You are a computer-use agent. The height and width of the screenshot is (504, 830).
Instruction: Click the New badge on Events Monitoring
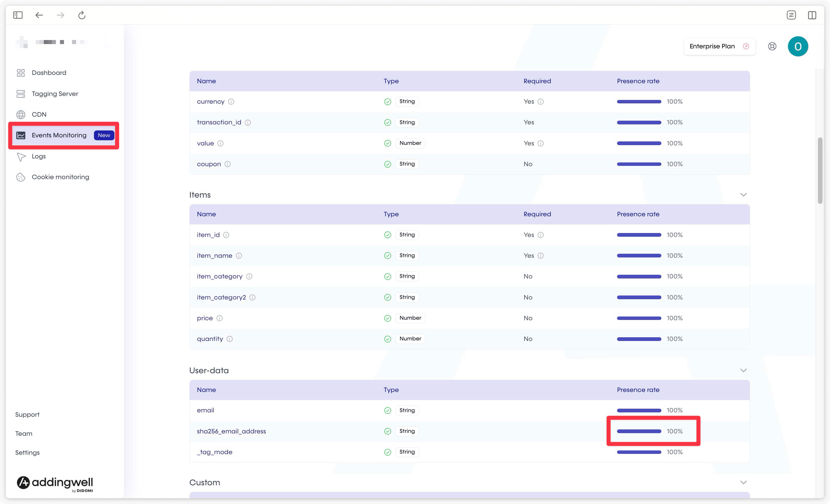pos(104,135)
